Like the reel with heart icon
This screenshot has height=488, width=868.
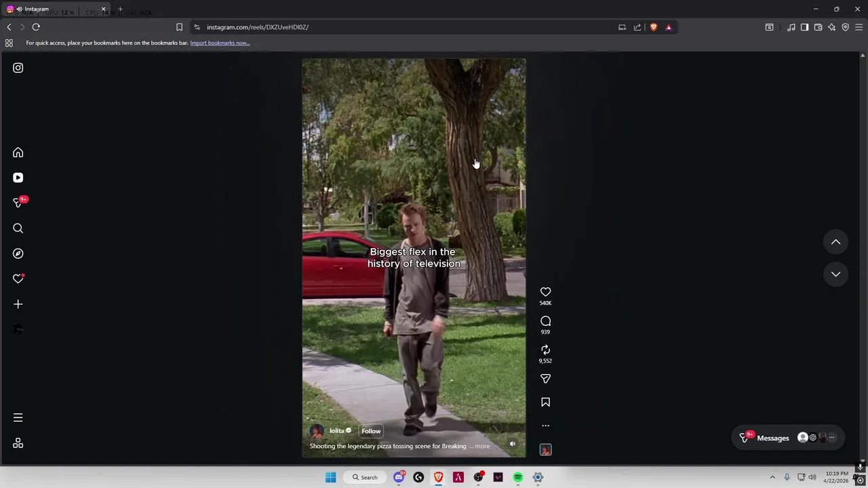coord(545,292)
